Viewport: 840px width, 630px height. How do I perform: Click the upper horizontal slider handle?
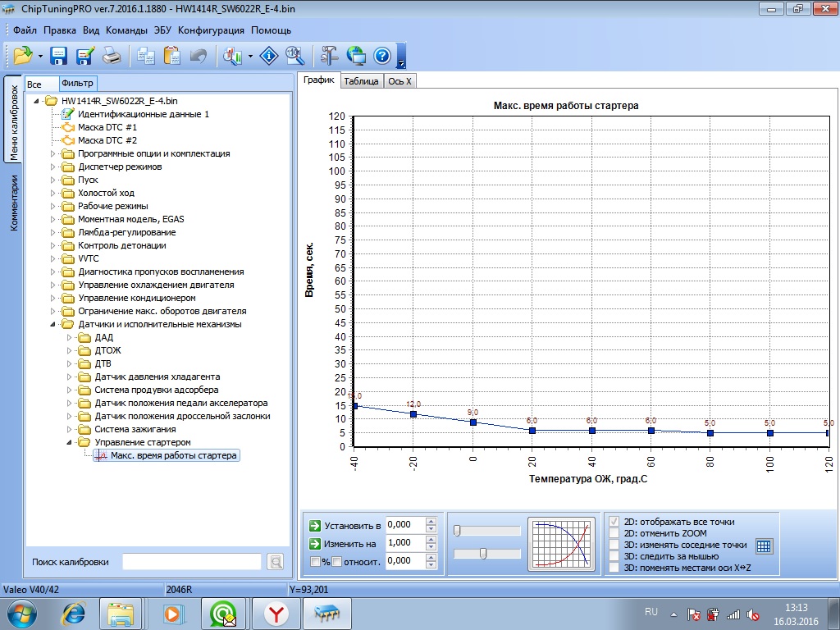[x=456, y=531]
